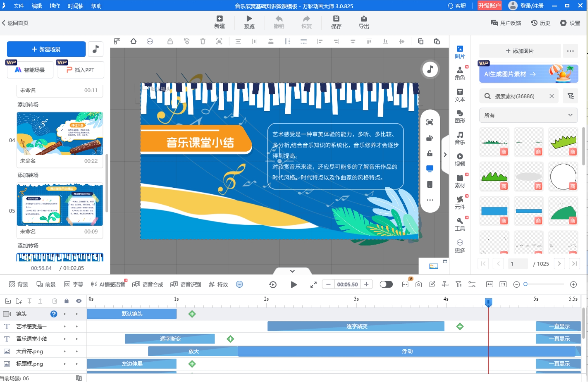Image resolution: width=588 pixels, height=382 pixels.
Task: Open the 时间轴 menu
Action: point(75,6)
